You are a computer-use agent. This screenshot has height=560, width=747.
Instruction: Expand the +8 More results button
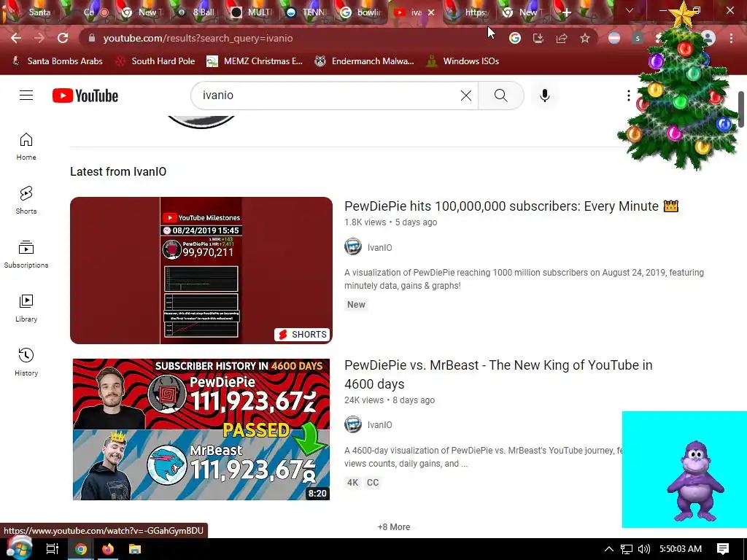coord(393,527)
